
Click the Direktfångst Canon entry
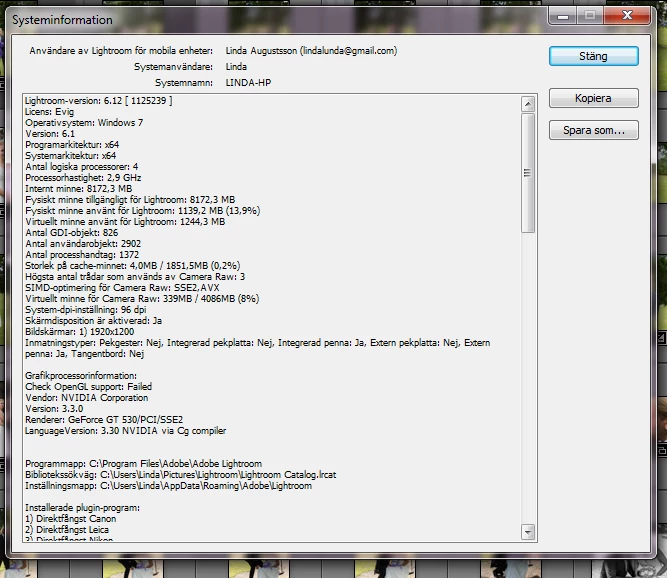[71, 519]
